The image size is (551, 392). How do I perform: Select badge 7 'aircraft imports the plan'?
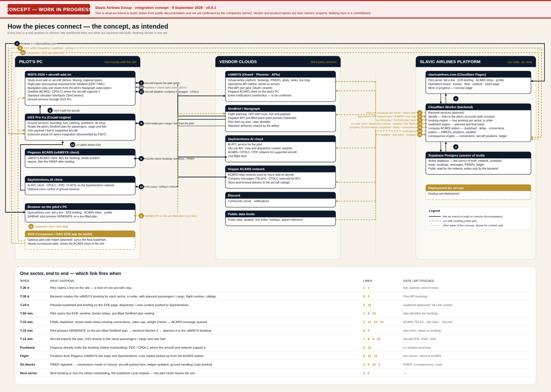point(141,83)
